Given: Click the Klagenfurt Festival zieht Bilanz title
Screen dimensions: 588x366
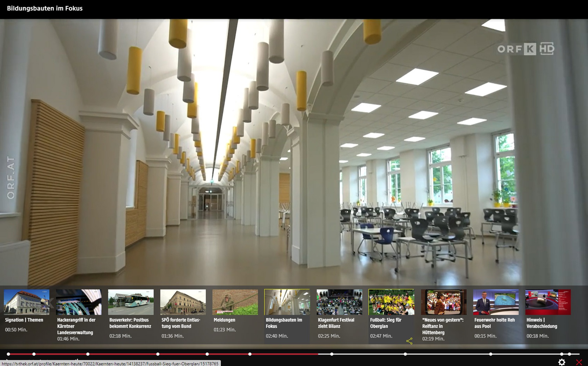Looking at the screenshot, I should [336, 323].
